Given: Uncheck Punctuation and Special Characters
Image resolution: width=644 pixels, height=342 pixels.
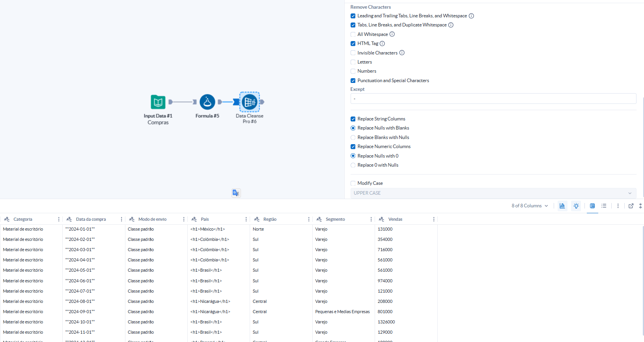Looking at the screenshot, I should pyautogui.click(x=353, y=81).
